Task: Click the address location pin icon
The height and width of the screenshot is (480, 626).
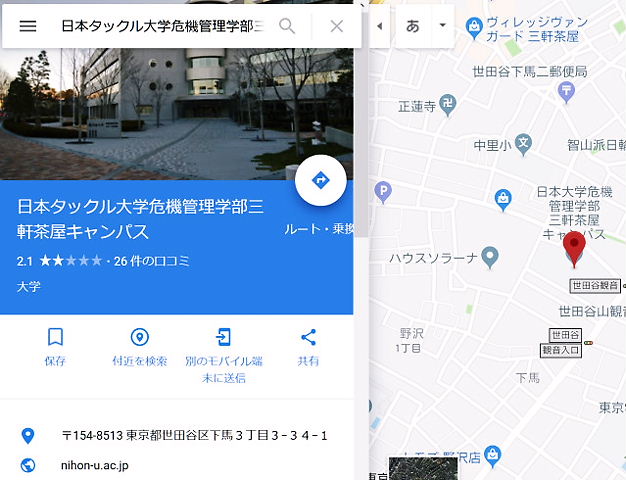Action: point(28,436)
